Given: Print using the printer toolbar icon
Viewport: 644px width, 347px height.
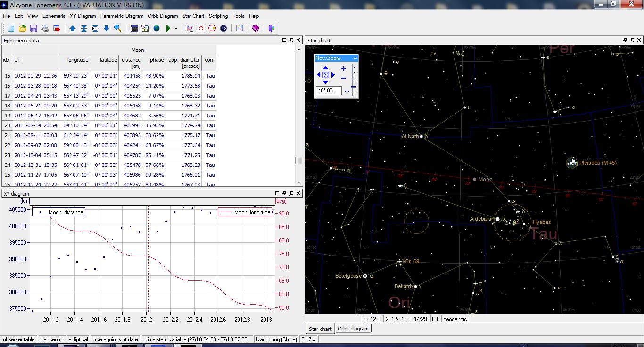Looking at the screenshot, I should pos(45,28).
